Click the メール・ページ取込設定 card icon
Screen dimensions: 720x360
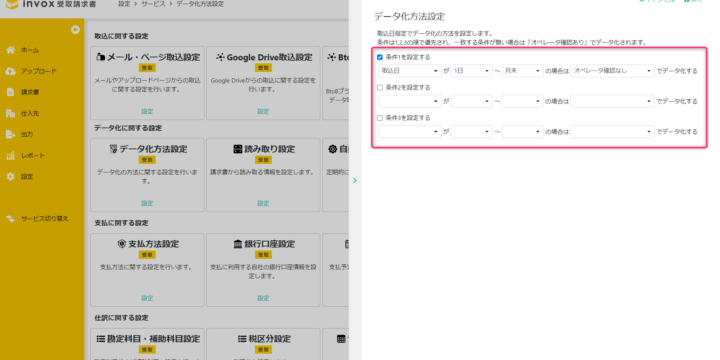click(x=101, y=57)
